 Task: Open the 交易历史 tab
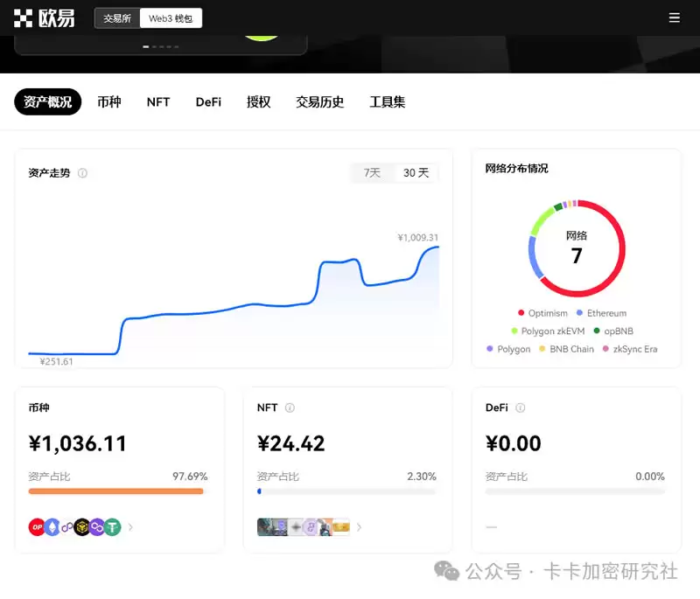[319, 102]
